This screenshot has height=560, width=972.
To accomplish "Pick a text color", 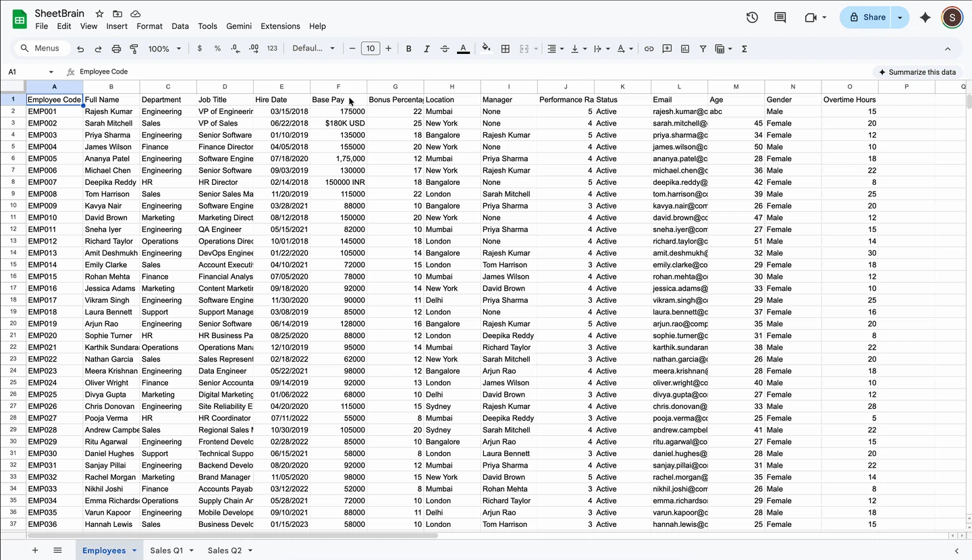I will (463, 49).
